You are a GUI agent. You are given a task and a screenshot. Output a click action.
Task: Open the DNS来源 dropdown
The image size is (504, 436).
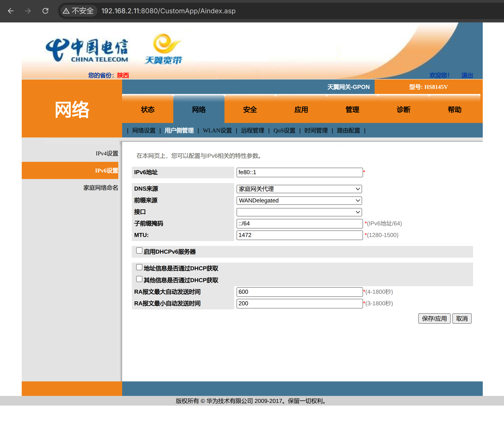point(299,189)
